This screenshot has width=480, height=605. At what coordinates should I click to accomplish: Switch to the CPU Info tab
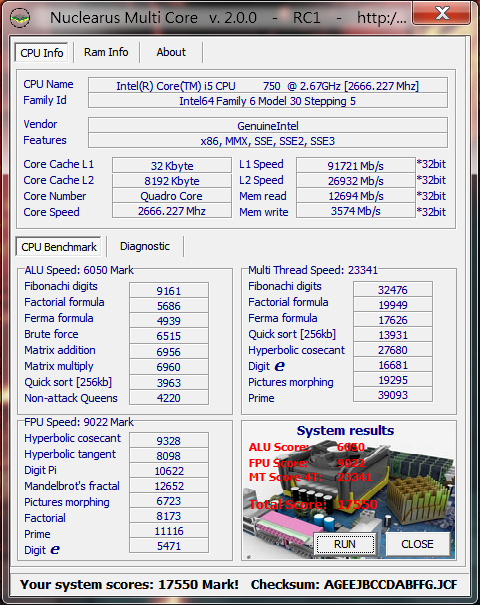point(42,52)
